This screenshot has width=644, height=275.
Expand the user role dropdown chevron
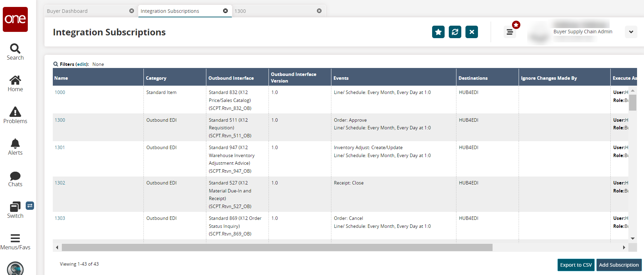[631, 32]
